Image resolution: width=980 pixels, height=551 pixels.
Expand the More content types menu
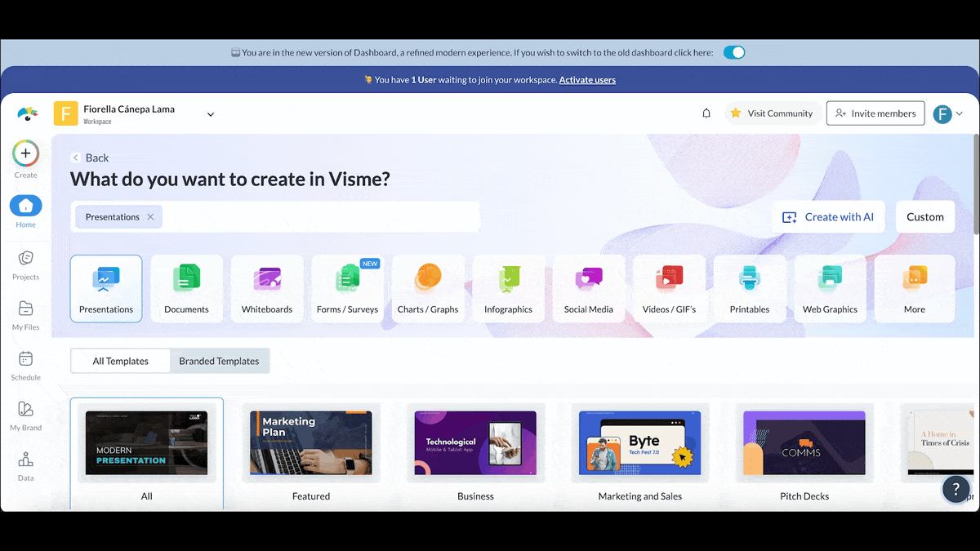913,287
